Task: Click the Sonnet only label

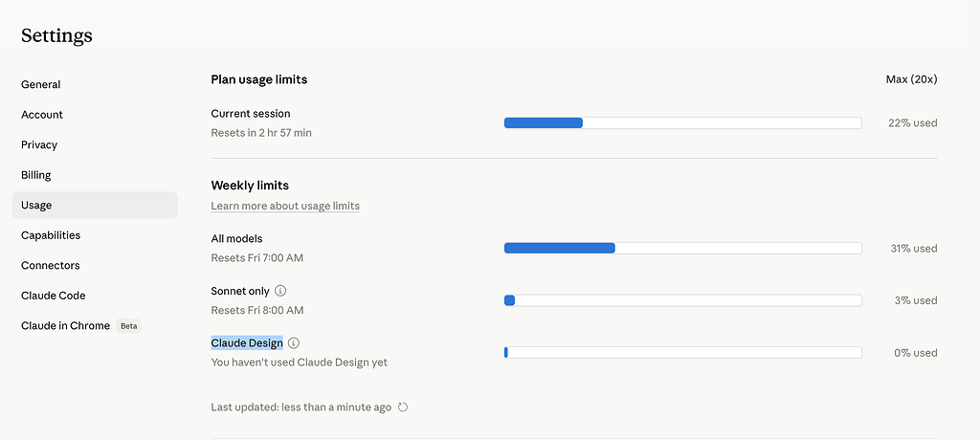Action: pyautogui.click(x=240, y=291)
